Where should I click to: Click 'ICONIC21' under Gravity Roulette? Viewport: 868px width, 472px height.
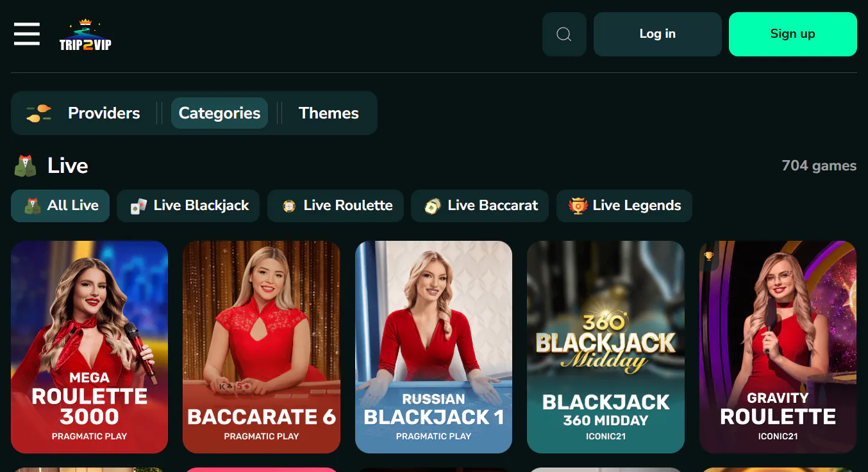click(x=778, y=436)
